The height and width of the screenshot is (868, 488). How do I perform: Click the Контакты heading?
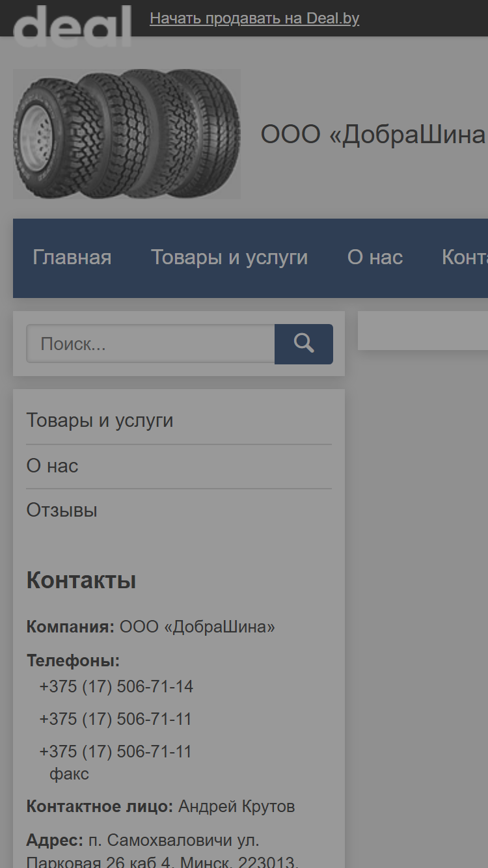pyautogui.click(x=81, y=580)
